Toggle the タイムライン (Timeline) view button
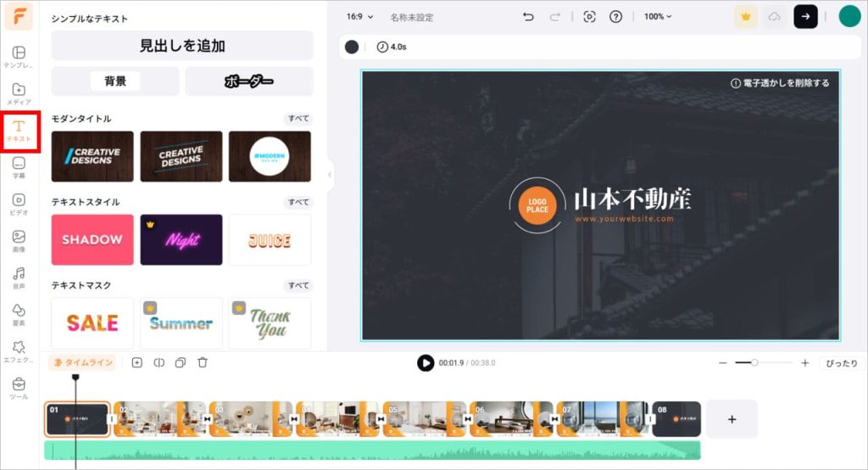This screenshot has width=868, height=470. tap(82, 362)
